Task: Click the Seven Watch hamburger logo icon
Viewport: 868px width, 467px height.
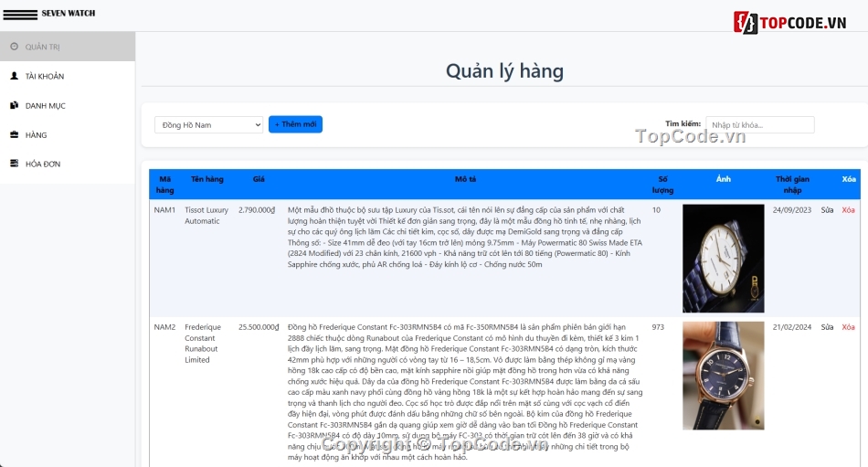Action: pos(19,14)
